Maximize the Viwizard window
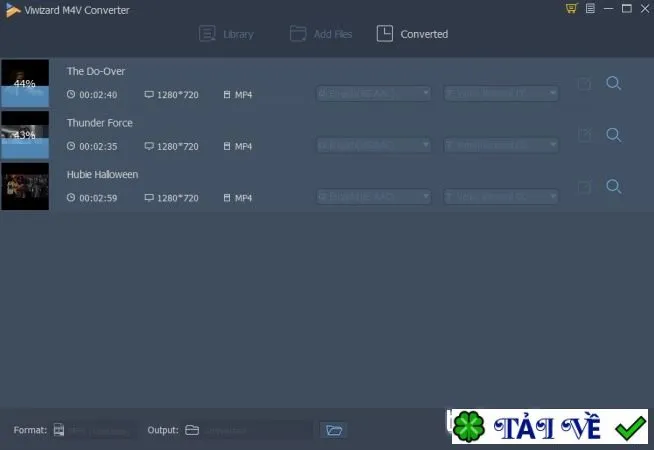 point(626,8)
